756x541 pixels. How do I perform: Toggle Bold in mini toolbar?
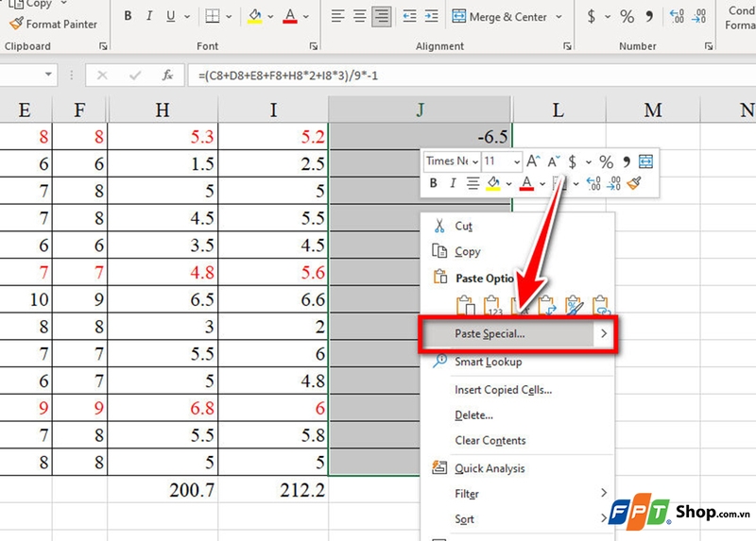point(433,183)
